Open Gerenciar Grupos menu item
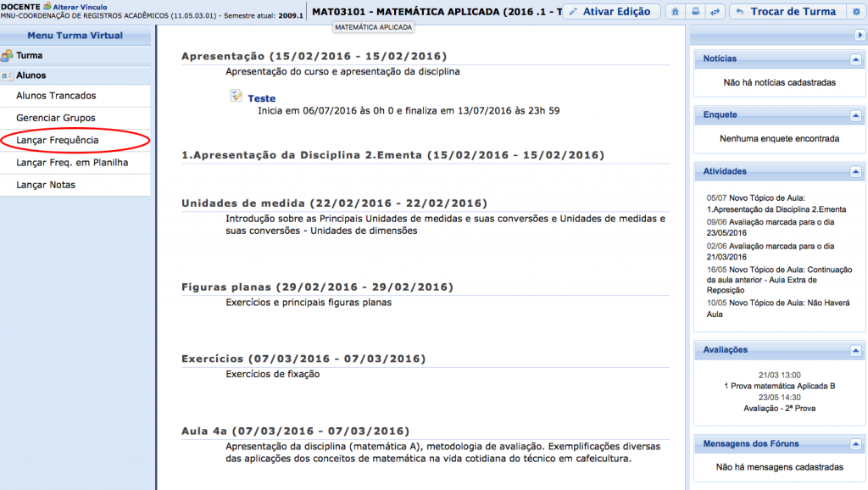Screen dimensions: 868x490 56,118
